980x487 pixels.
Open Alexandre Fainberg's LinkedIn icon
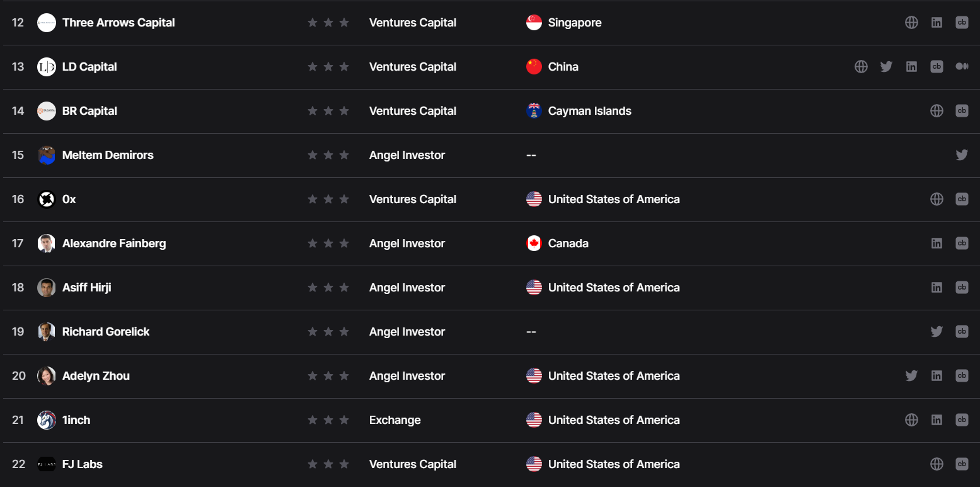pyautogui.click(x=937, y=243)
